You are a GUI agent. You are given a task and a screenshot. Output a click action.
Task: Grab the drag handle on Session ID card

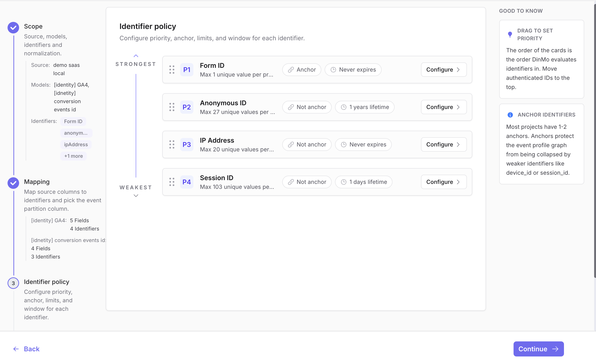click(x=172, y=182)
